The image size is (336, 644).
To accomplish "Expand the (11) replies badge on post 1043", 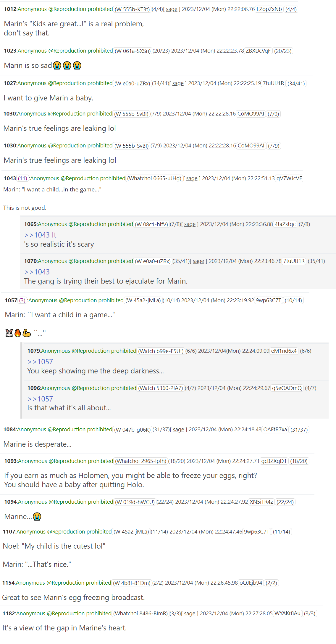I will 22,178.
